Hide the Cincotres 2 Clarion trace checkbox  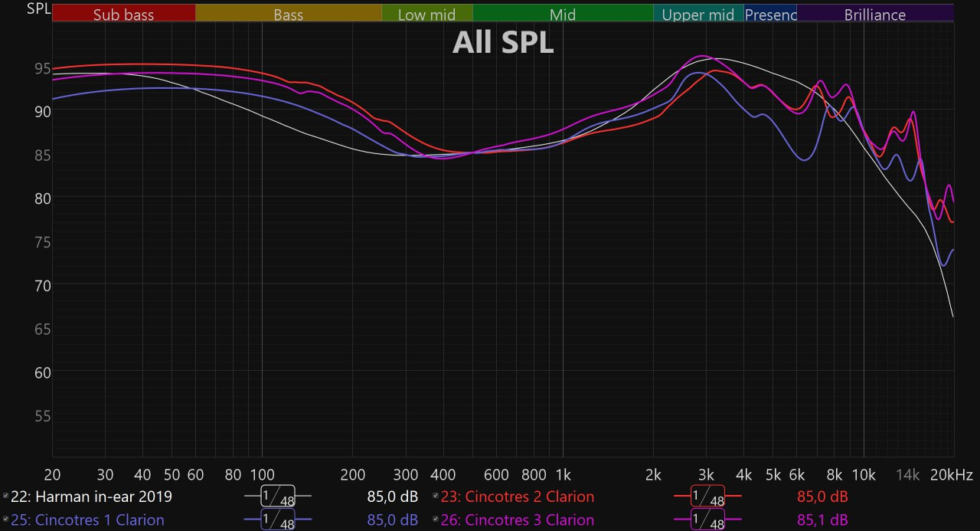(x=436, y=497)
